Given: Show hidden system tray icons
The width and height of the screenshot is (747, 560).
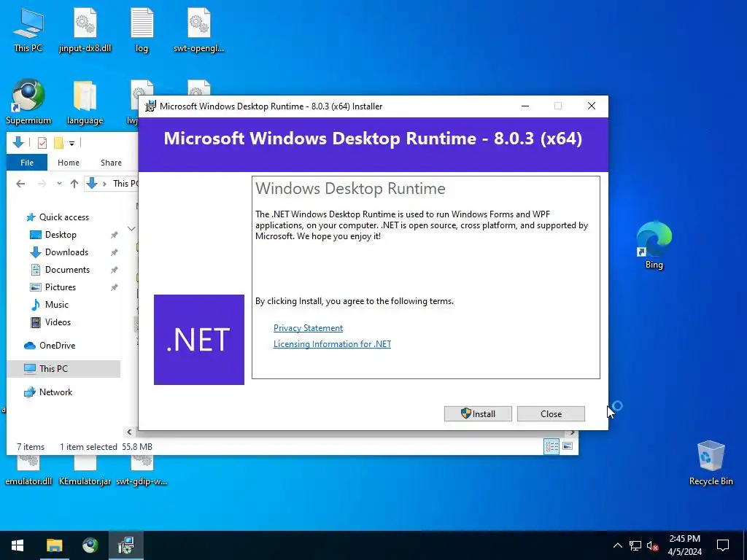Looking at the screenshot, I should click(617, 545).
